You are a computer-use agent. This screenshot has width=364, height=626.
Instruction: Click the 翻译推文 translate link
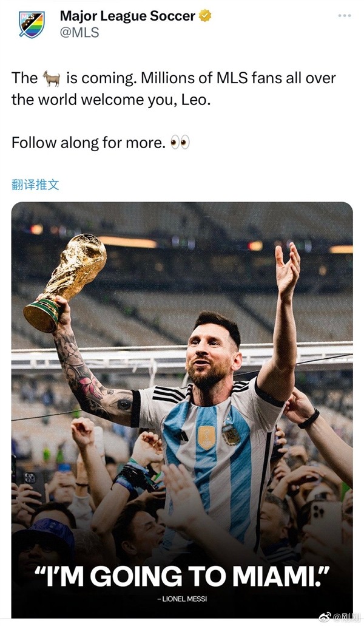[x=35, y=185]
